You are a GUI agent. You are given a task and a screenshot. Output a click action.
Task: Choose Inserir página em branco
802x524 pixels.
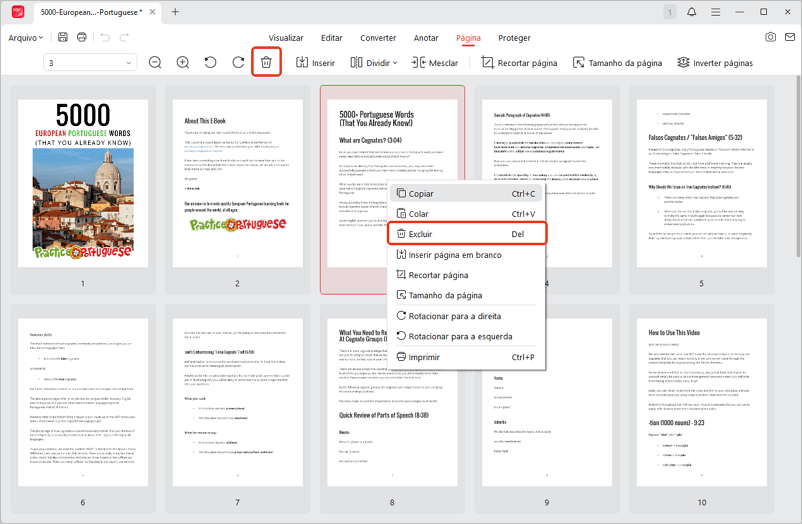click(x=466, y=255)
